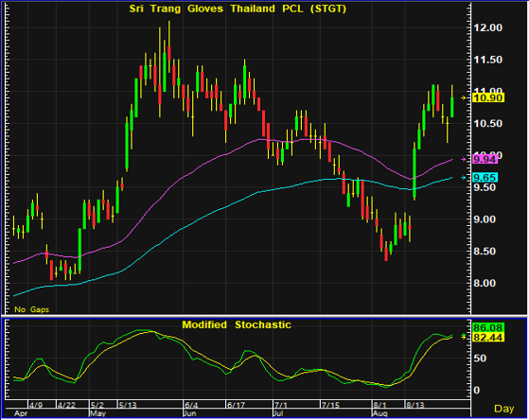This screenshot has height=420, width=529.
Task: Click the 0 level on stochastic axis
Action: [x=476, y=390]
